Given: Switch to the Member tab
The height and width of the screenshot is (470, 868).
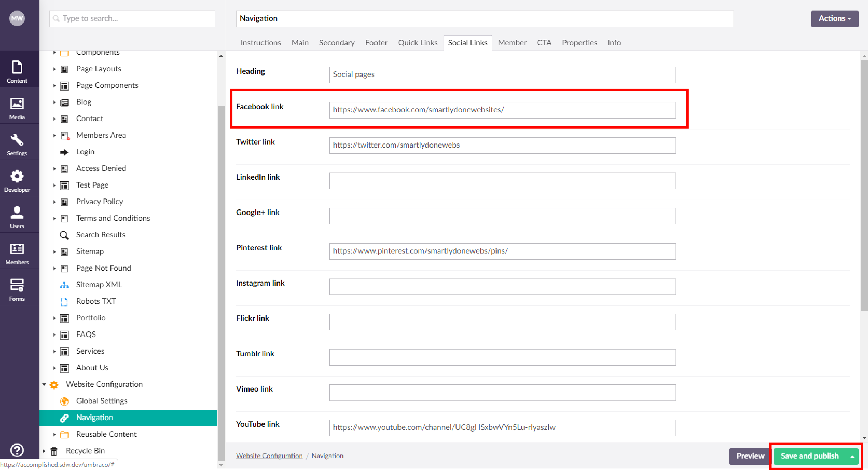Looking at the screenshot, I should (x=512, y=43).
